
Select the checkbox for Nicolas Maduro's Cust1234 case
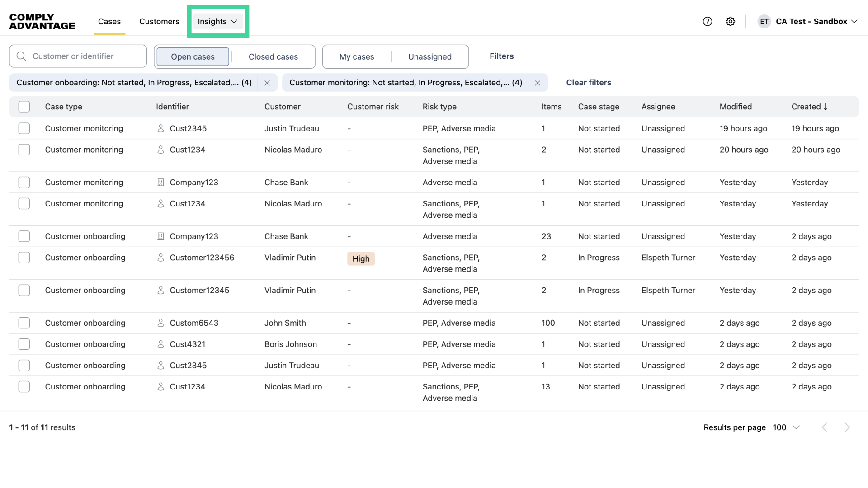coord(24,150)
